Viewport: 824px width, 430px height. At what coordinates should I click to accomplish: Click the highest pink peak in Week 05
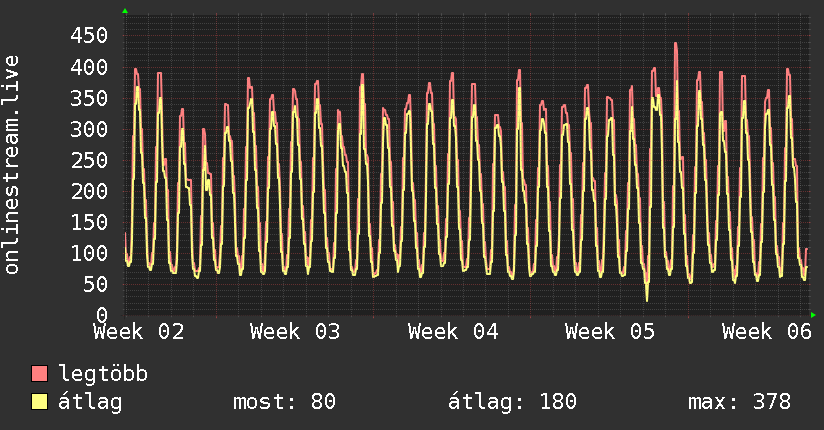point(676,44)
